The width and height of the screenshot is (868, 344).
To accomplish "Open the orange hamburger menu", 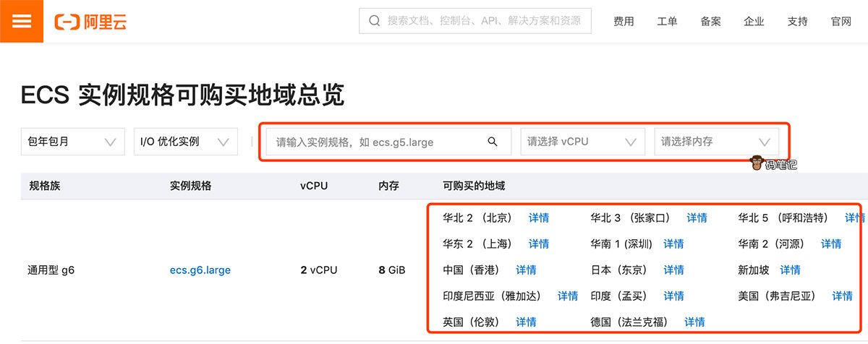I will 22,21.
